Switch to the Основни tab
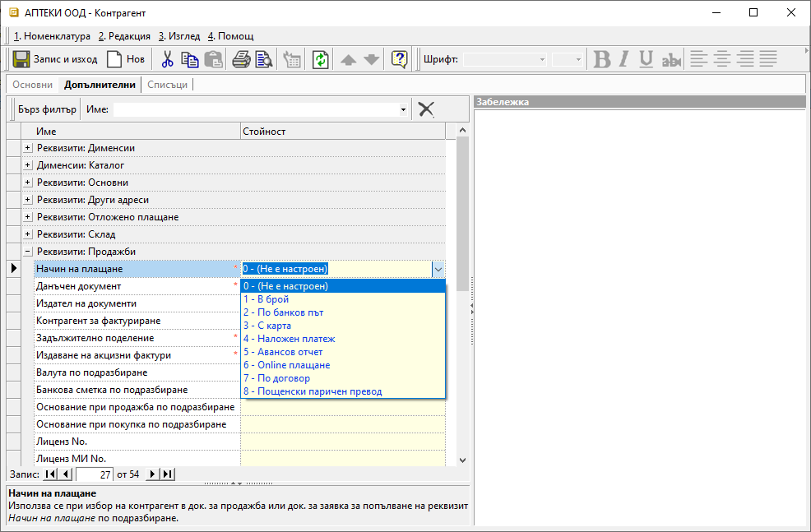This screenshot has width=811, height=532. (33, 85)
